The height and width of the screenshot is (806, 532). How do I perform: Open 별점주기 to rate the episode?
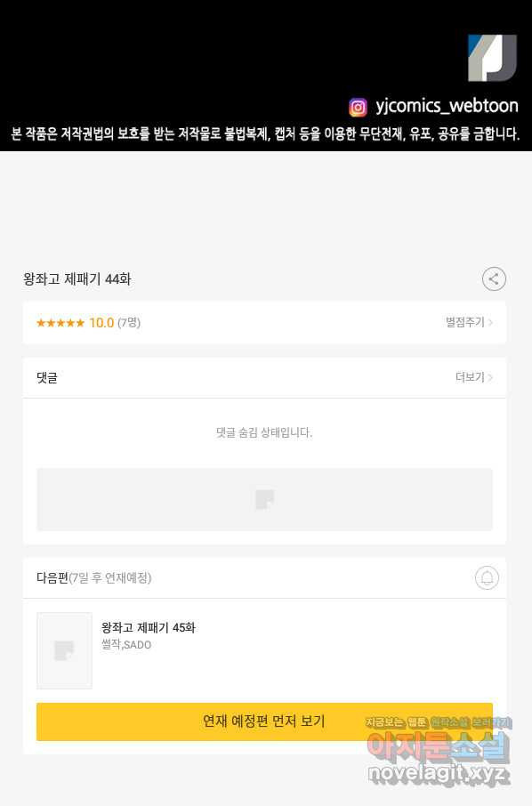[x=464, y=322]
